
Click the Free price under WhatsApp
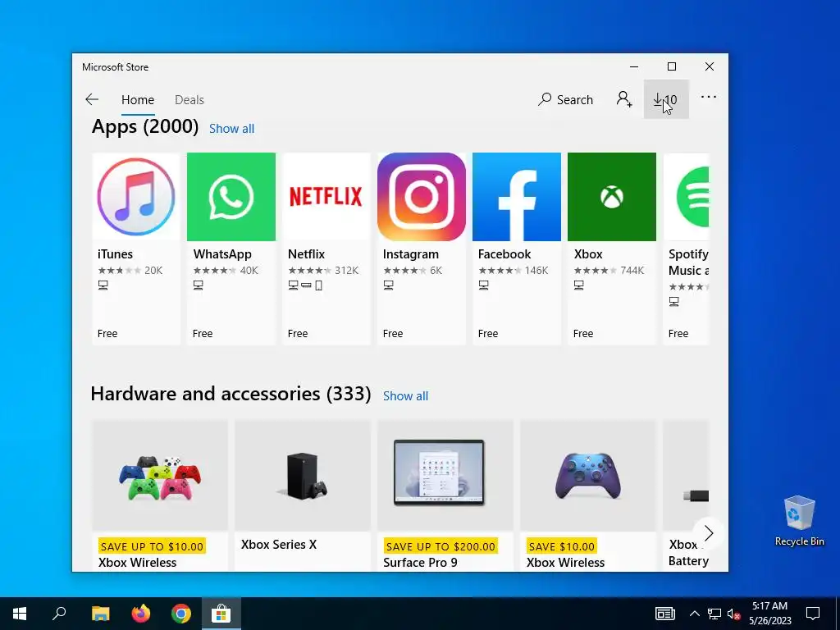(x=203, y=333)
